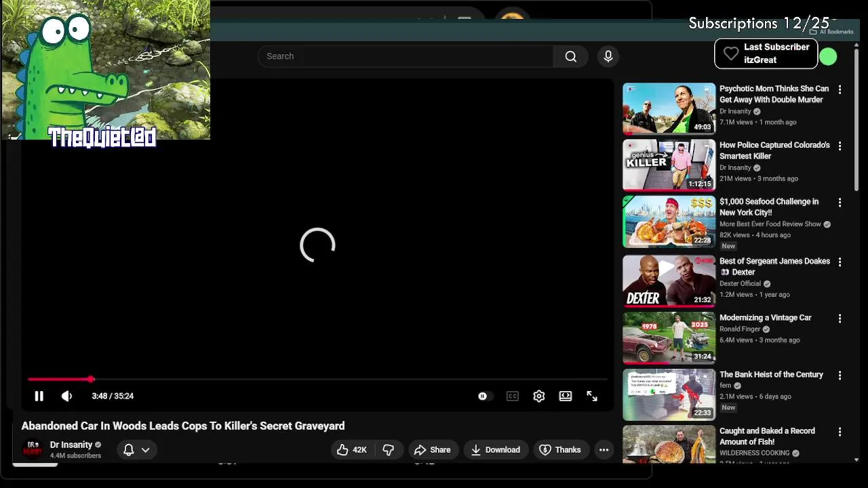Play Modernizing a Vintage Car thumbnail
Viewport: 868px width, 488px height.
pyautogui.click(x=669, y=338)
